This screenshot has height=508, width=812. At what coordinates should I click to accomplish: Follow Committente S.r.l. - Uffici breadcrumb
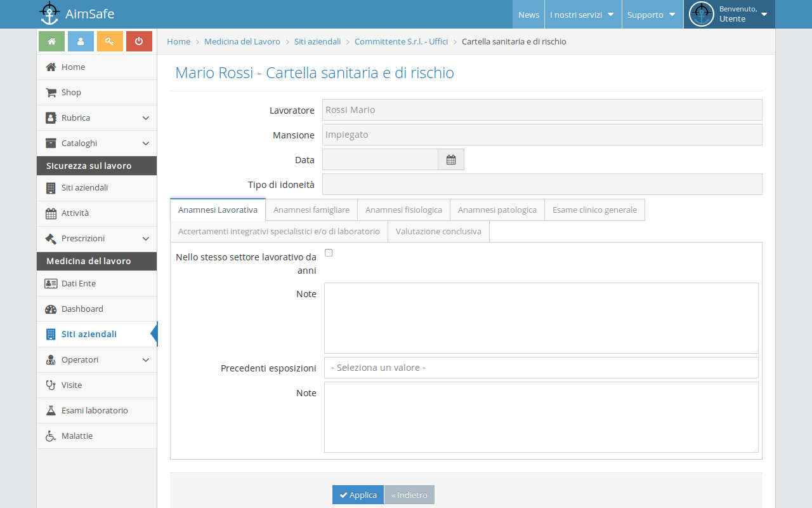(401, 41)
